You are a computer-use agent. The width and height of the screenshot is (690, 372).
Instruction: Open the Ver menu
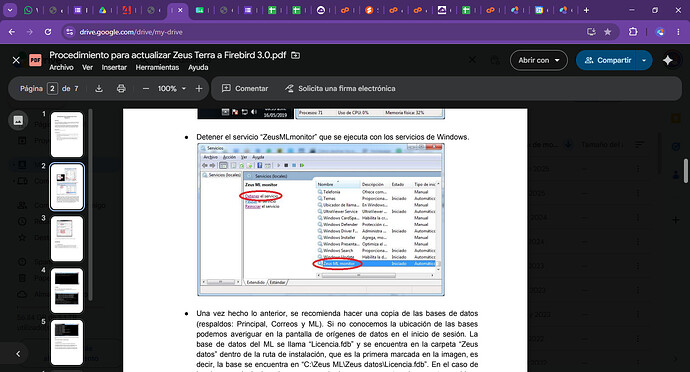point(88,67)
